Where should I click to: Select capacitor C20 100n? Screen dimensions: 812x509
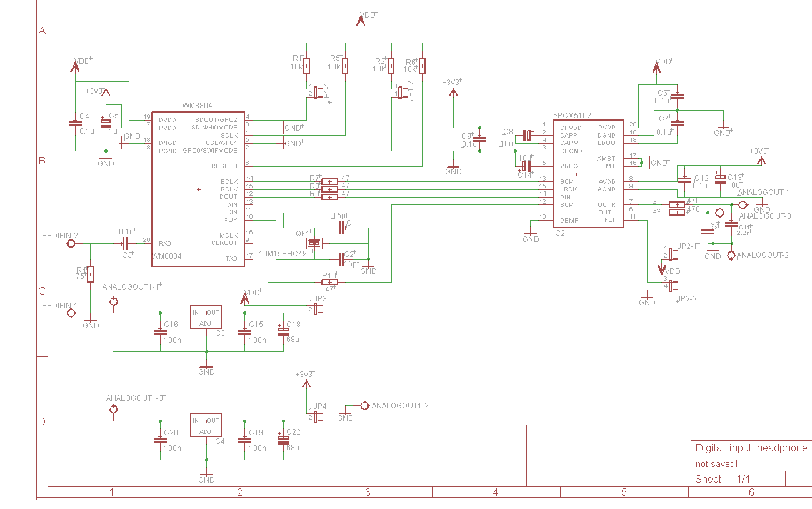coord(159,440)
